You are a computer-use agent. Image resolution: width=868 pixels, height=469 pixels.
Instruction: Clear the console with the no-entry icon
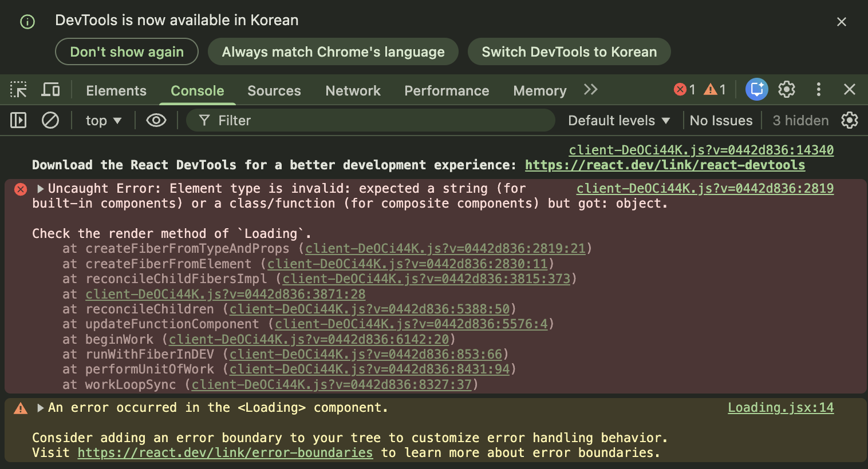point(50,120)
